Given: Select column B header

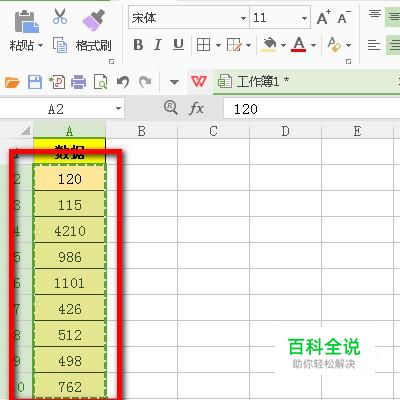Looking at the screenshot, I should click(142, 131).
